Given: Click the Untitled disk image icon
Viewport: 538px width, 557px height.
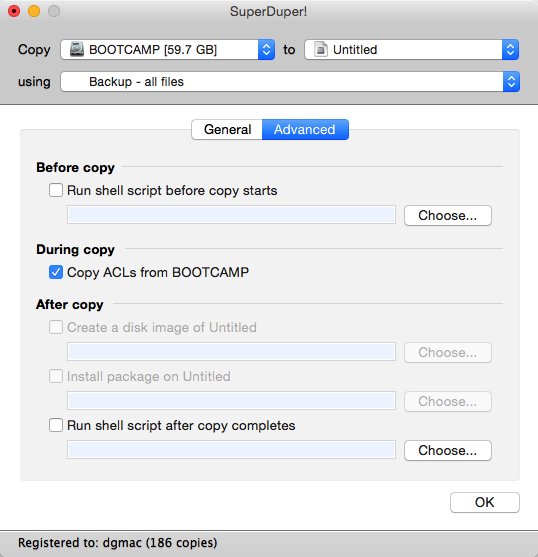Looking at the screenshot, I should coord(321,49).
